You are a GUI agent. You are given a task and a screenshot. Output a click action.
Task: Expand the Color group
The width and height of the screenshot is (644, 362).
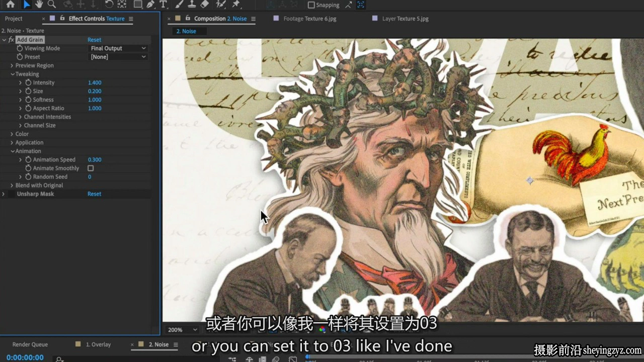tap(12, 134)
